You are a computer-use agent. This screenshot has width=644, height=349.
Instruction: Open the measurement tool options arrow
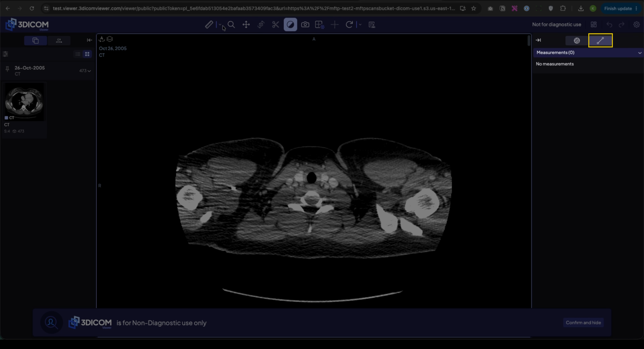click(220, 24)
